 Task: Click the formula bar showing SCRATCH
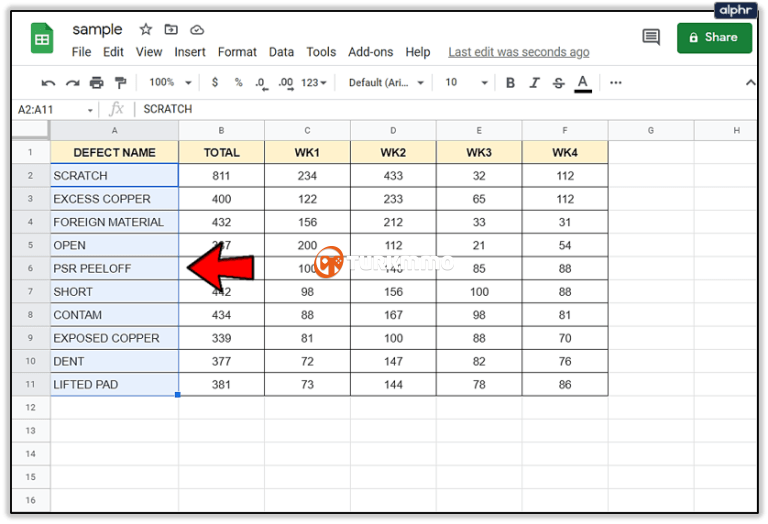click(x=446, y=109)
